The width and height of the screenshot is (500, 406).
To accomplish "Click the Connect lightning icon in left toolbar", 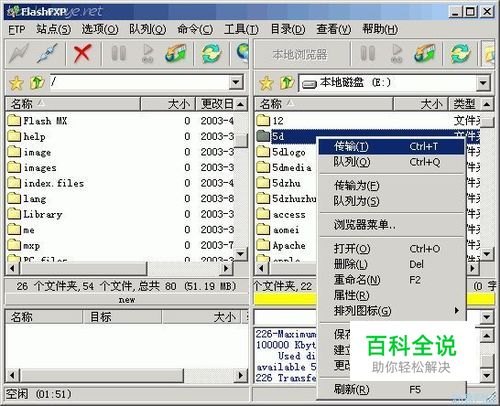I will click(19, 53).
